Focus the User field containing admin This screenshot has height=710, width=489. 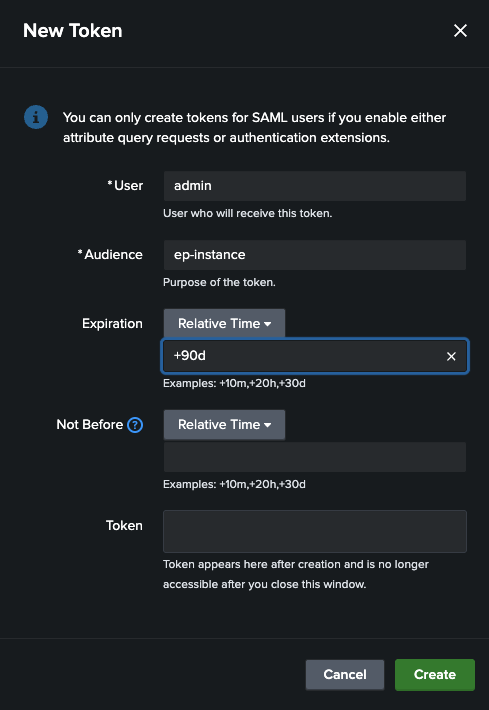[315, 186]
